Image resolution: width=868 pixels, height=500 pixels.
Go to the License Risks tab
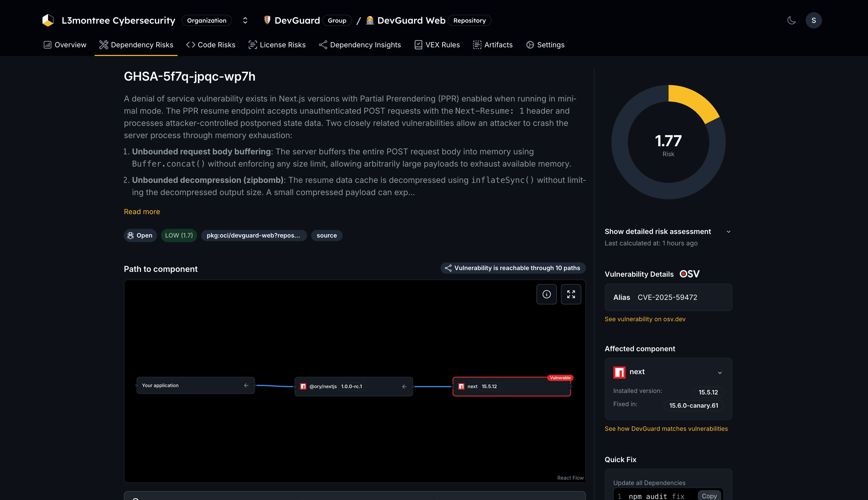pyautogui.click(x=277, y=45)
